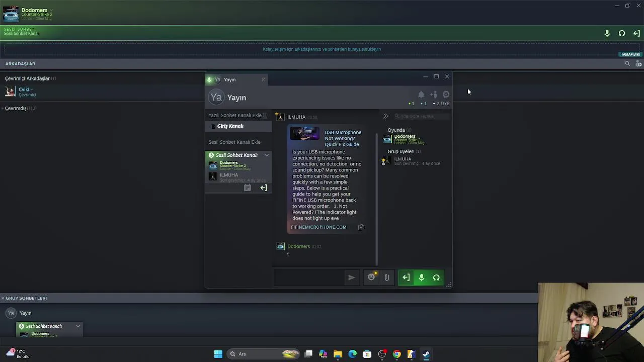
Task: Open Yayın group settings gear
Action: click(x=446, y=95)
